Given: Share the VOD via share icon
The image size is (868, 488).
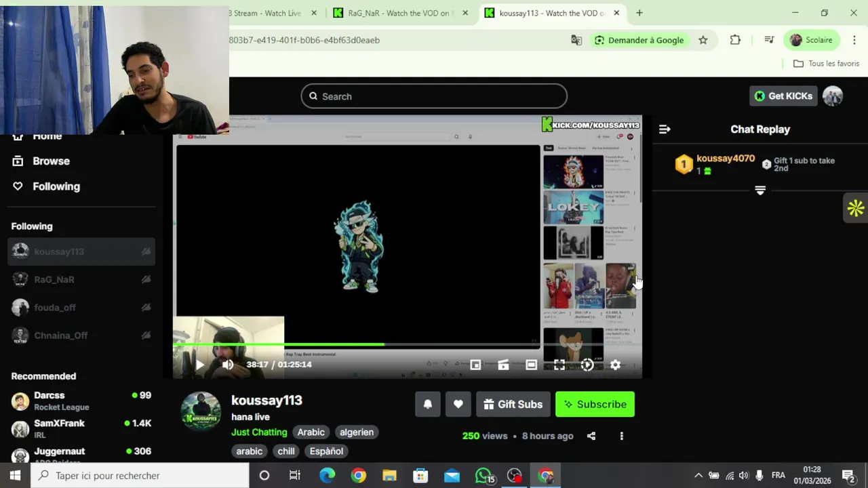Looking at the screenshot, I should [591, 436].
